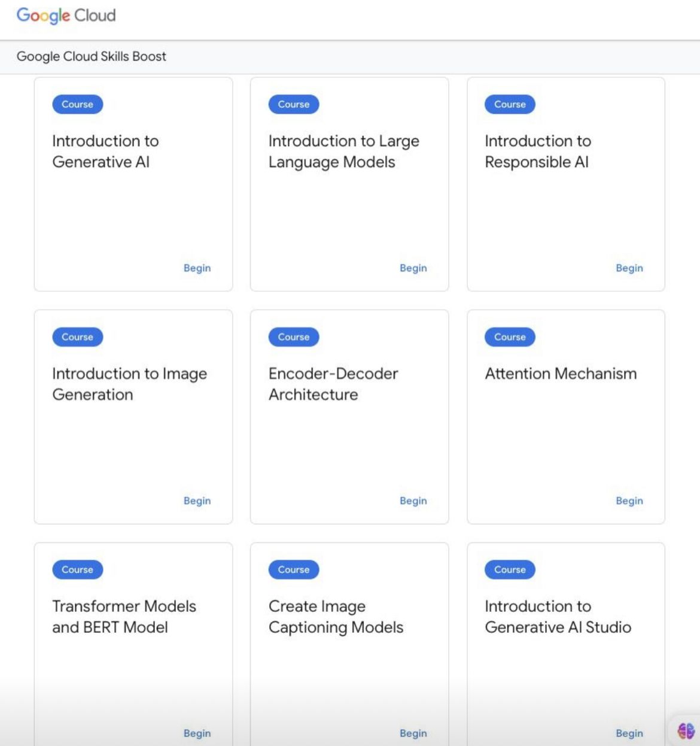The image size is (700, 746).
Task: Click Course badge on Generative AI Studio card
Action: (510, 569)
